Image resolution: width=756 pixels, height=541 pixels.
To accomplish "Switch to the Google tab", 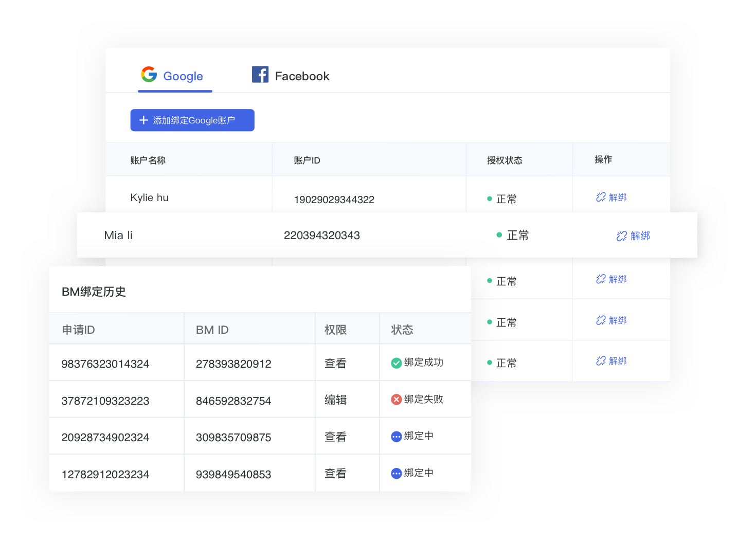I will (x=183, y=76).
